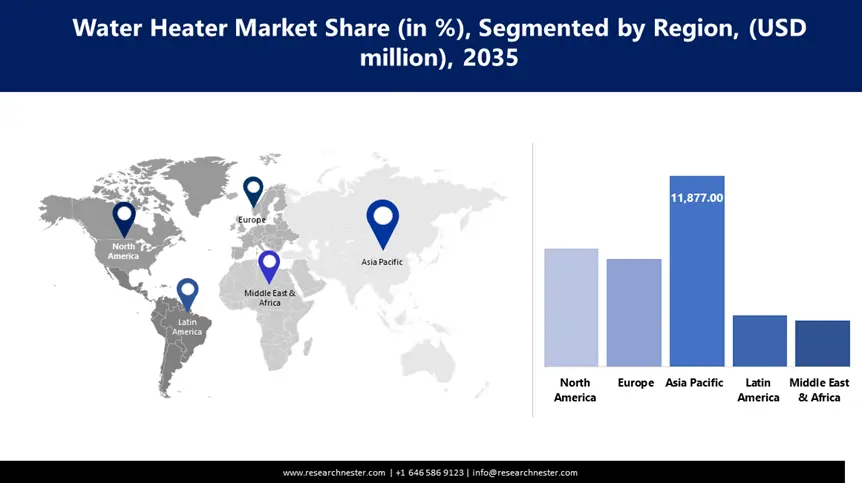Image resolution: width=862 pixels, height=483 pixels.
Task: Click the 11,877.00 value label
Action: click(x=697, y=198)
